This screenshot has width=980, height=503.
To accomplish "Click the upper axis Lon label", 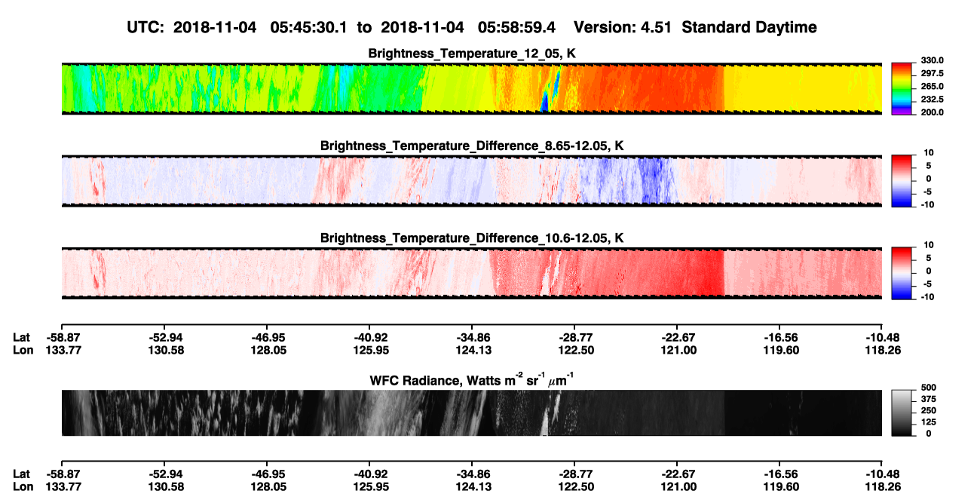I will 23,350.
